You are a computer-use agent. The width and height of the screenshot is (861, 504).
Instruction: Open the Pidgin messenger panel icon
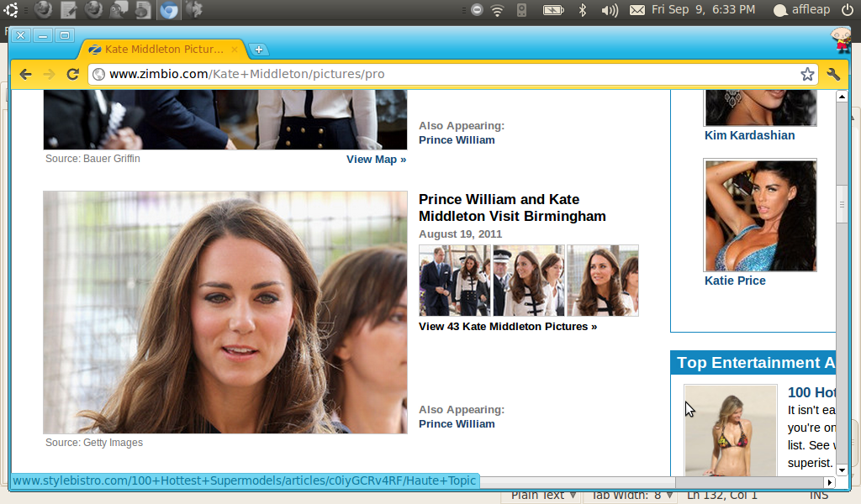coord(118,10)
